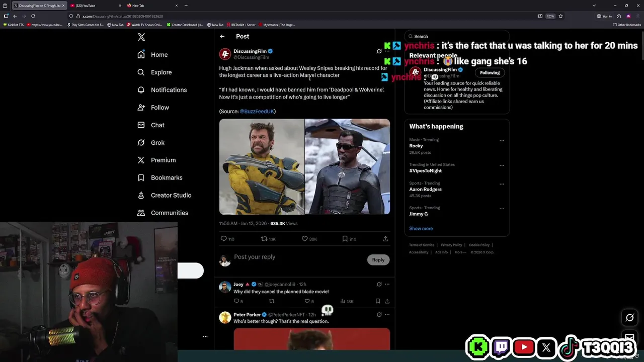The height and width of the screenshot is (362, 644).
Task: Open Follow in the sidebar
Action: click(x=153, y=108)
